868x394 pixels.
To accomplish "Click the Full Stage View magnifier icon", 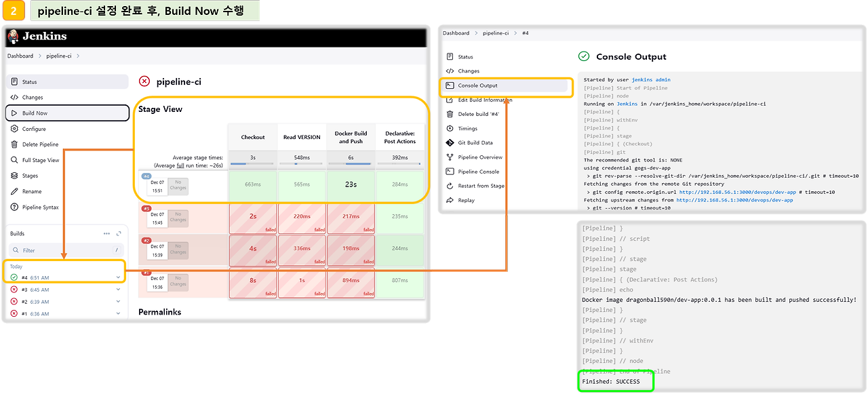I will 15,160.
